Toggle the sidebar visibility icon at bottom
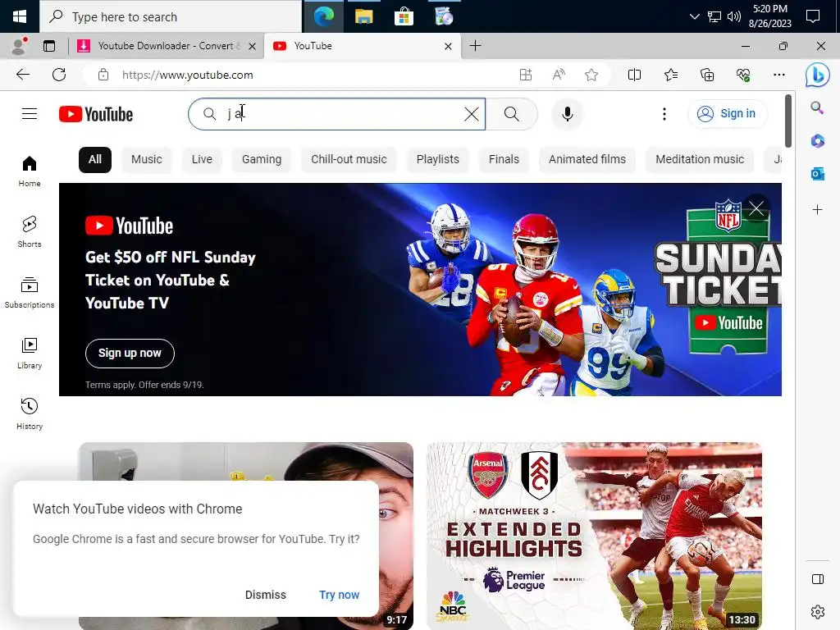 [818, 579]
